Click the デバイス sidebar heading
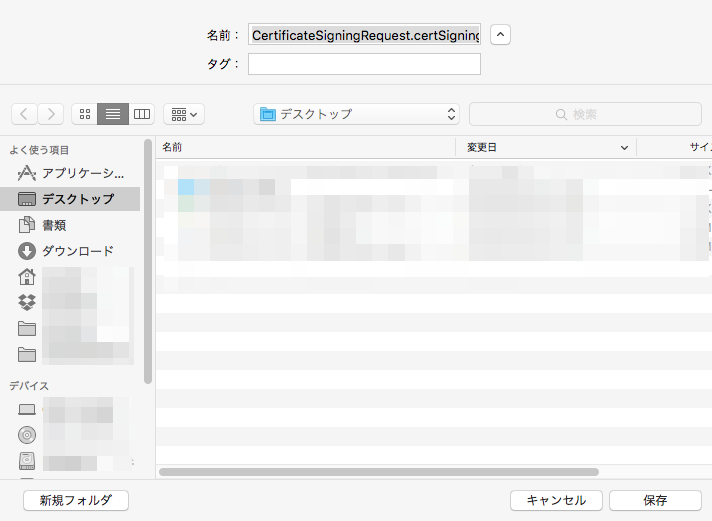This screenshot has height=521, width=712. [x=29, y=386]
